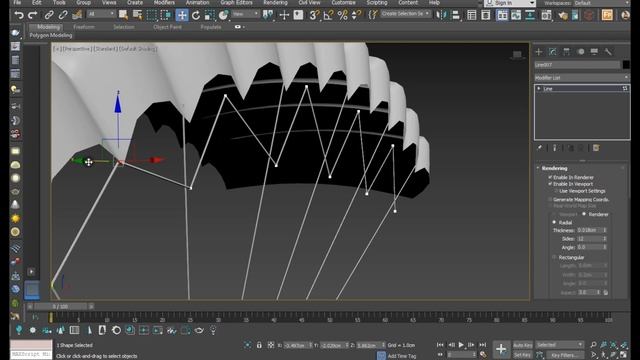This screenshot has height=360, width=640.
Task: Open the Modifier List dropdown
Action: click(582, 78)
